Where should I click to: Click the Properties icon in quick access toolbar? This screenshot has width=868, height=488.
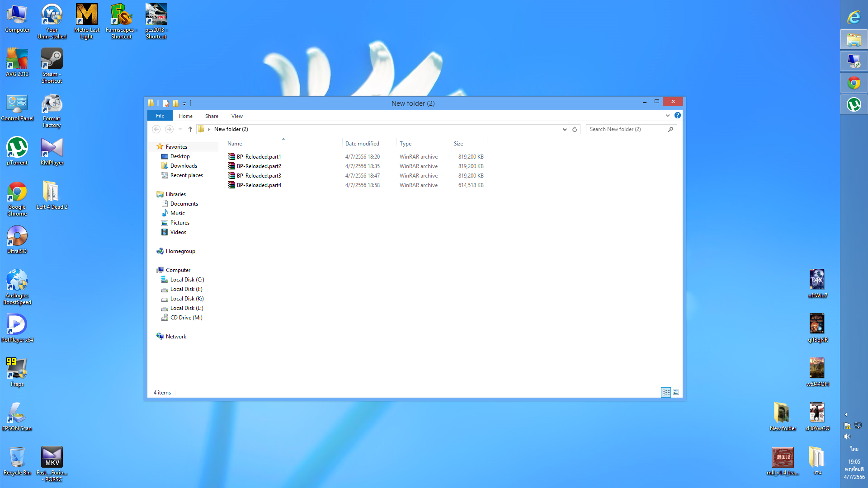166,103
